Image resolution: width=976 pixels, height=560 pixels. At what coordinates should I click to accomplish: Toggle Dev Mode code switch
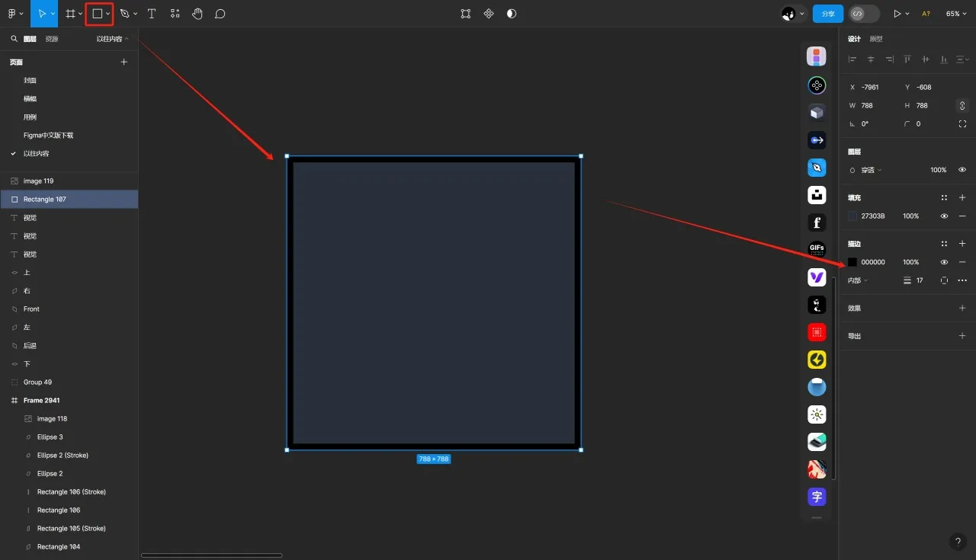864,14
